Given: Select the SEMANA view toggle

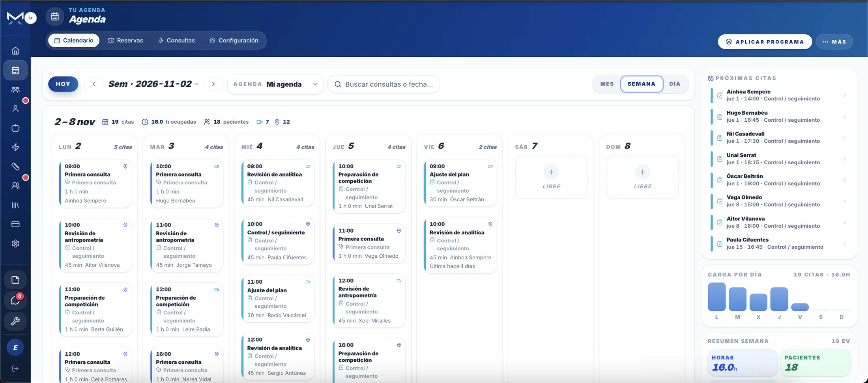Looking at the screenshot, I should point(642,84).
